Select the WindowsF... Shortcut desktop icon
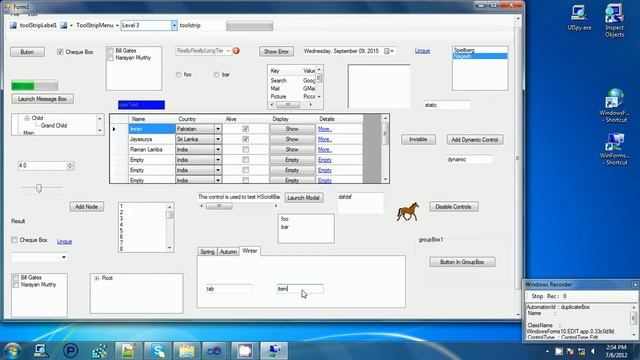Screen dimensions: 640x360 tap(615, 106)
